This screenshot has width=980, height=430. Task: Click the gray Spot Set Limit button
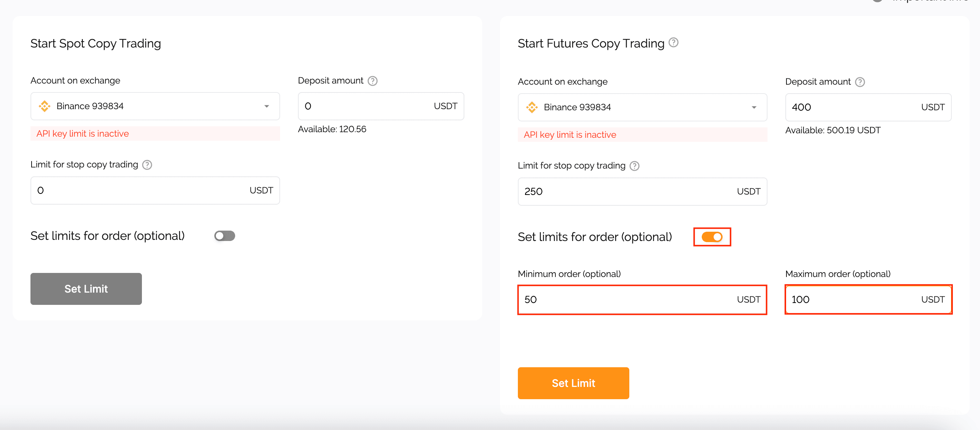(86, 289)
